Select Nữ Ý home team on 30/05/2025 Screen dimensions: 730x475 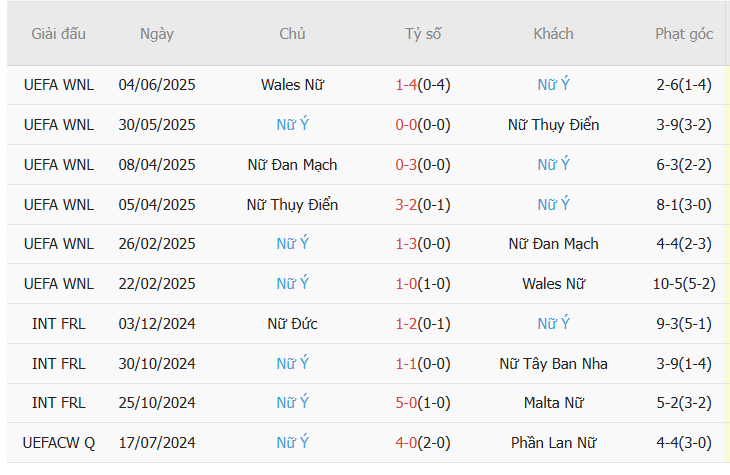(292, 125)
